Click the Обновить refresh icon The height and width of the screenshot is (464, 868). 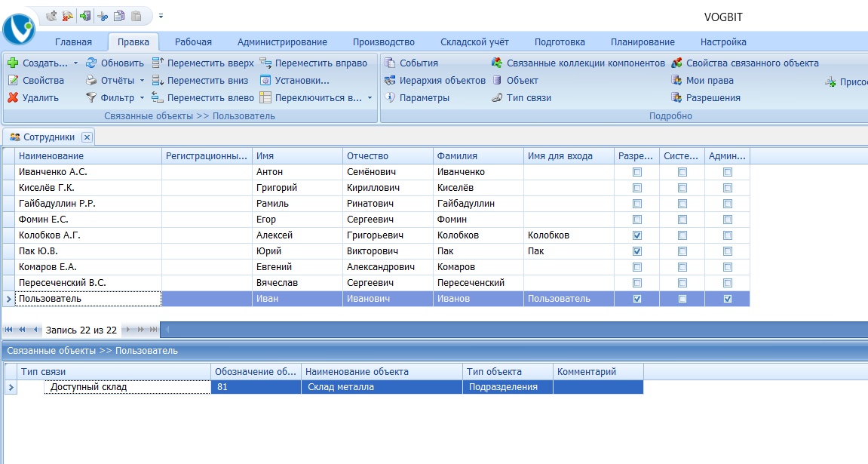[x=90, y=63]
